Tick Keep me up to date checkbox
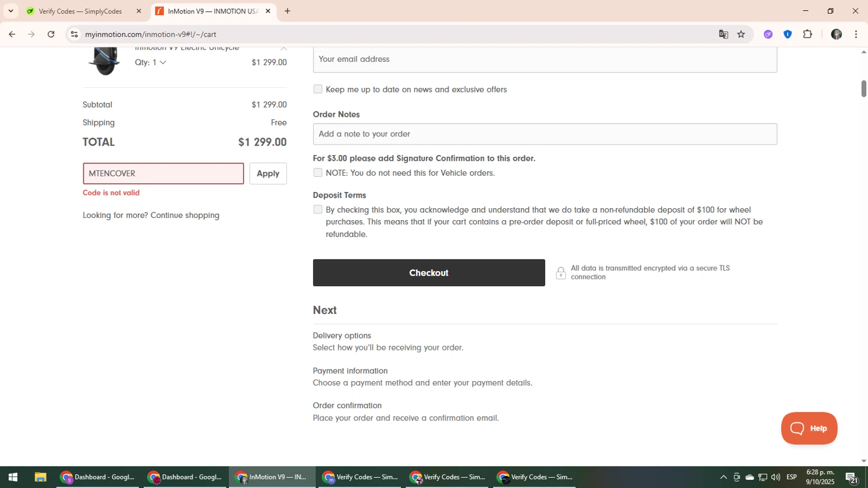Viewport: 868px width, 488px height. (318, 89)
